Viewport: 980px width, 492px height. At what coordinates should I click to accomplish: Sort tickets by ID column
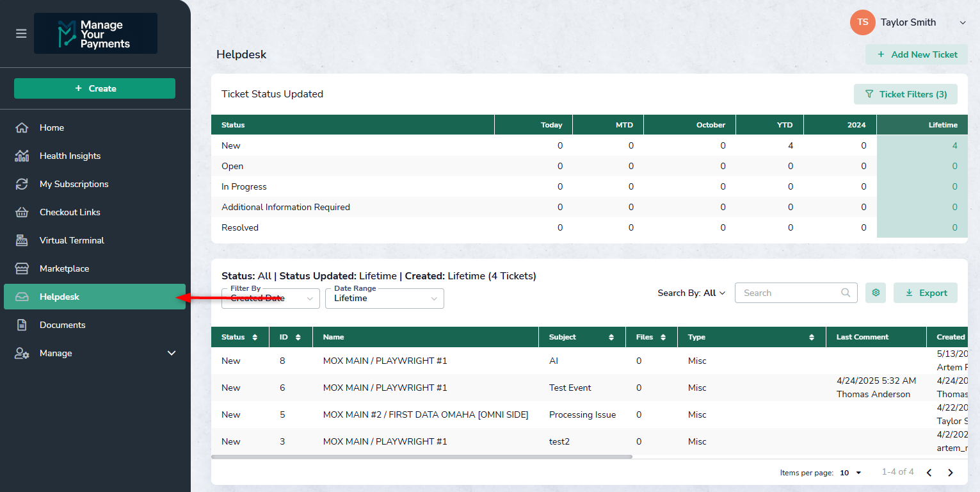pos(298,337)
